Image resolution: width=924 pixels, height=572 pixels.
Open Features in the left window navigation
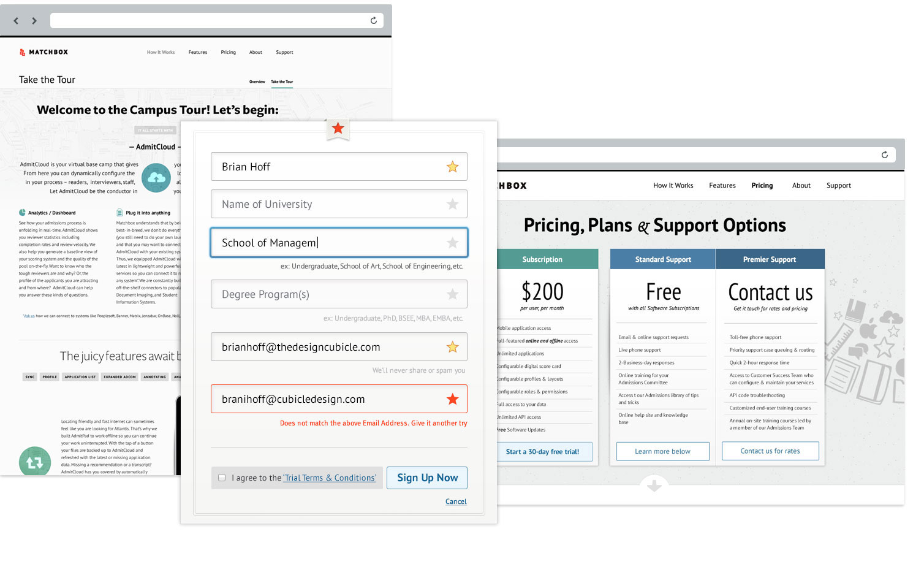(198, 53)
